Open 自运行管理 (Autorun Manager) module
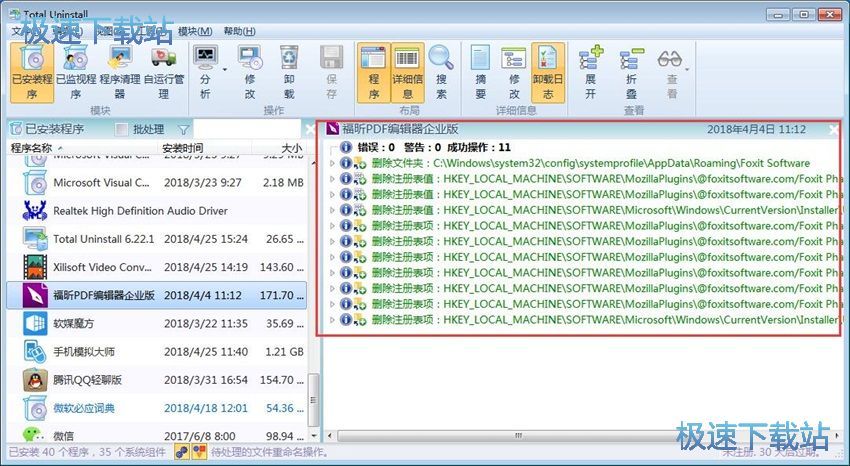 164,73
